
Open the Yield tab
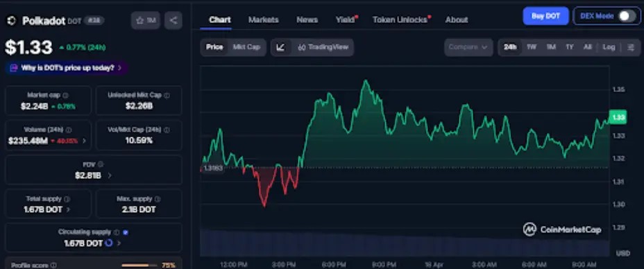pyautogui.click(x=346, y=19)
